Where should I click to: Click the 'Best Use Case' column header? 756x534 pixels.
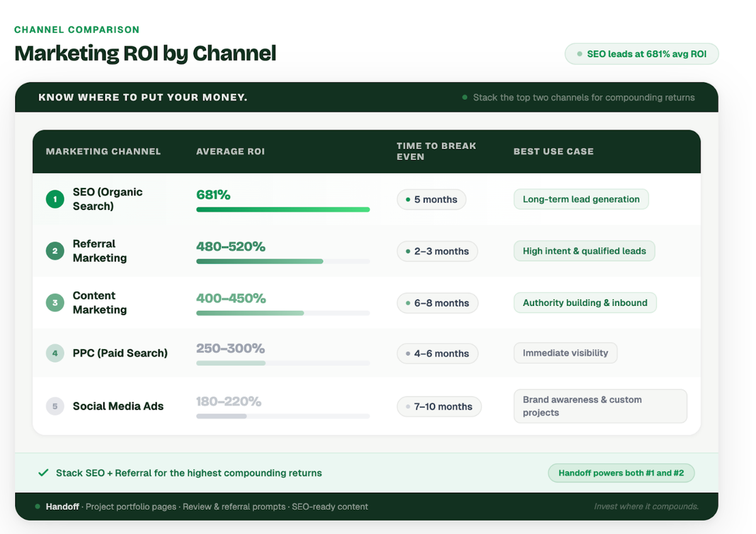pos(553,151)
